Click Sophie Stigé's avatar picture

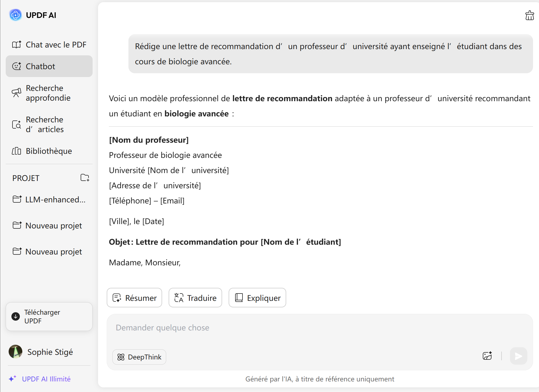[15, 352]
